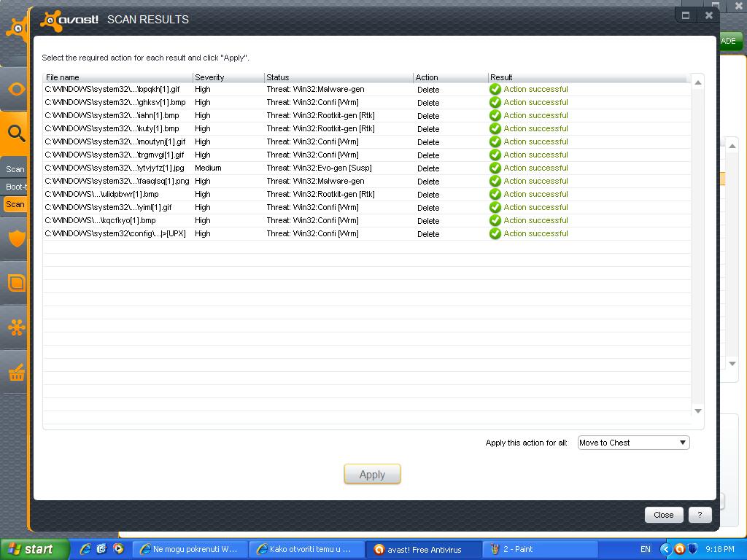The image size is (747, 560).
Task: Switch to 'Ne mogu pokrenuti W...' taskbar window
Action: pyautogui.click(x=189, y=549)
